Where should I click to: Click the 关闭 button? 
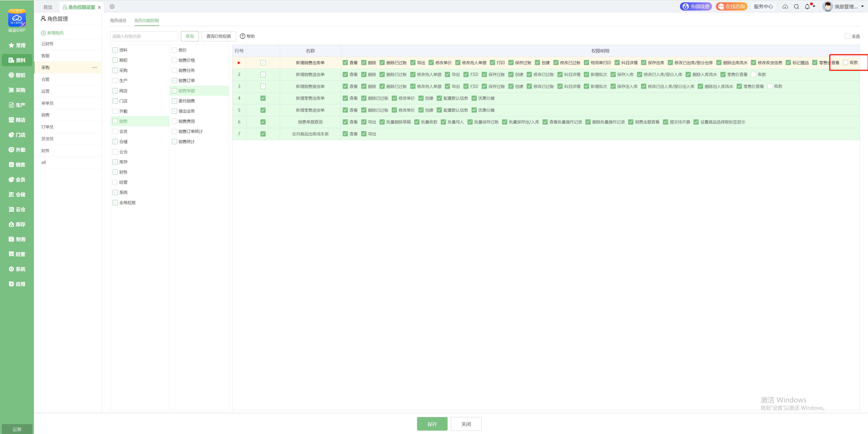point(466,424)
